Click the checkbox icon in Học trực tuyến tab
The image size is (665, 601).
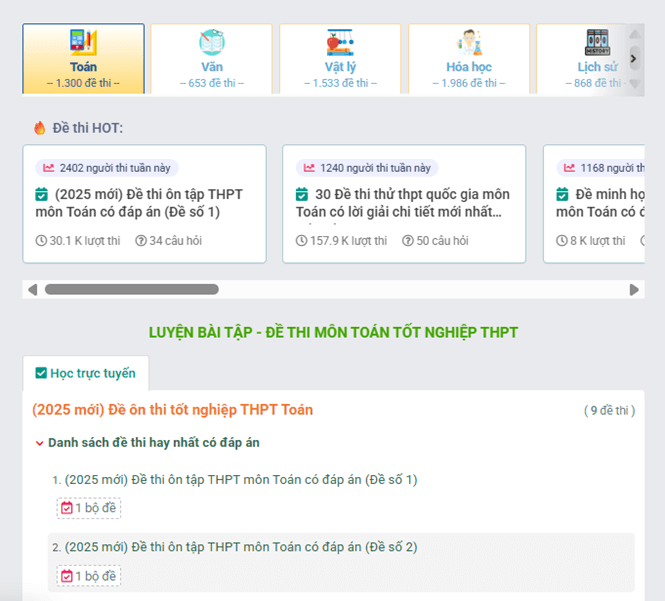click(x=41, y=373)
